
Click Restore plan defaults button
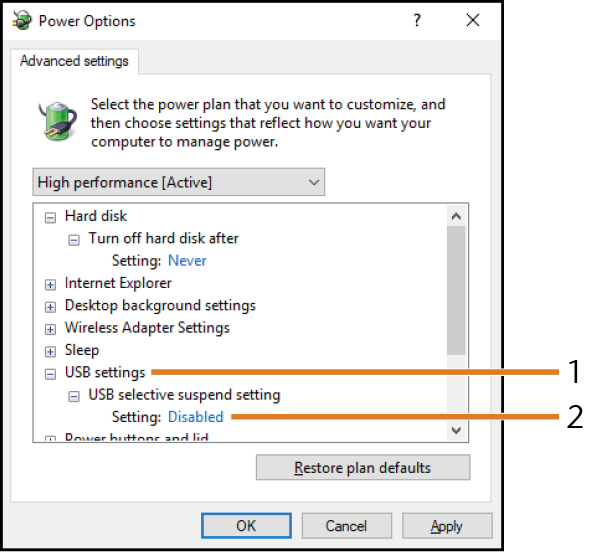coord(363,467)
